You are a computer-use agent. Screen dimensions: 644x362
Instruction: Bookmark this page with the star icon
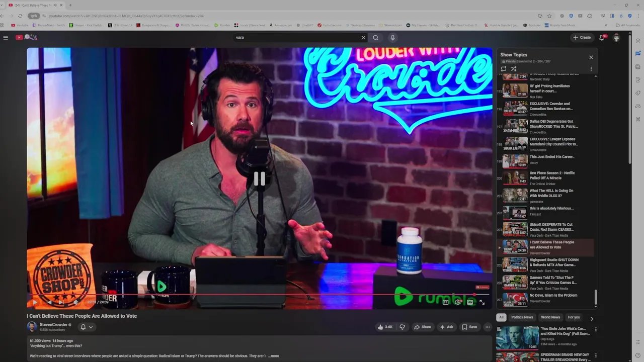coord(549,16)
